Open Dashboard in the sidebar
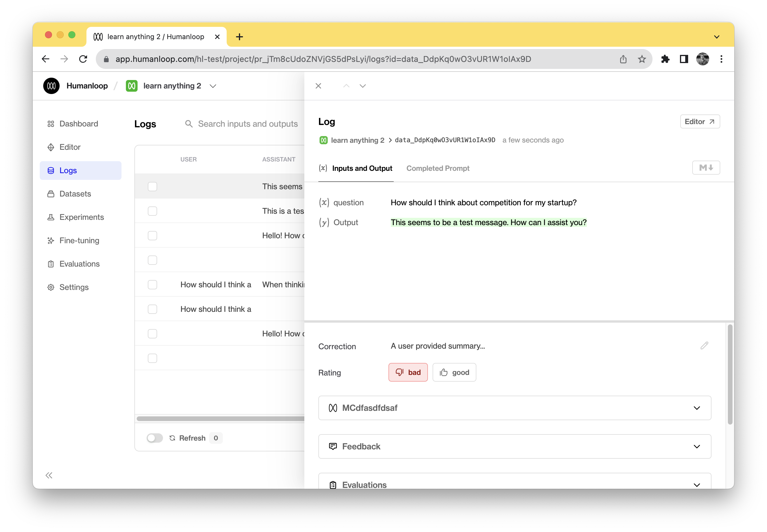 [x=80, y=124]
